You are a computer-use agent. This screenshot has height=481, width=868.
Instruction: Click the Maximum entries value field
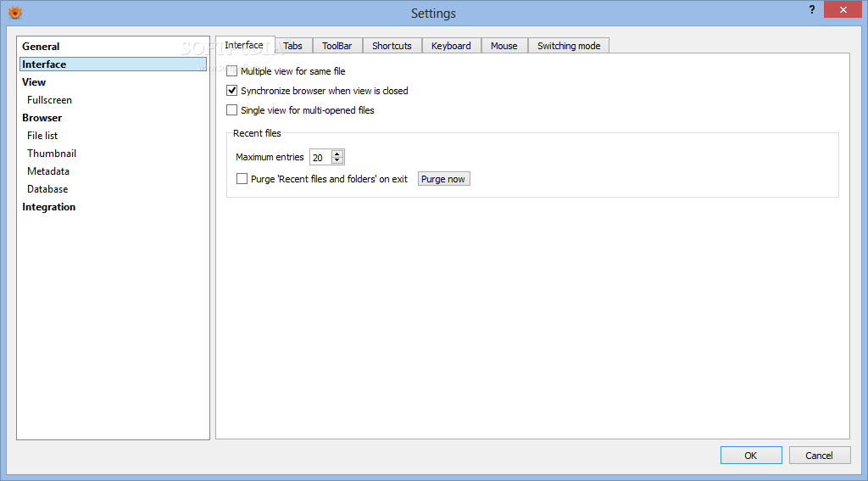[320, 158]
